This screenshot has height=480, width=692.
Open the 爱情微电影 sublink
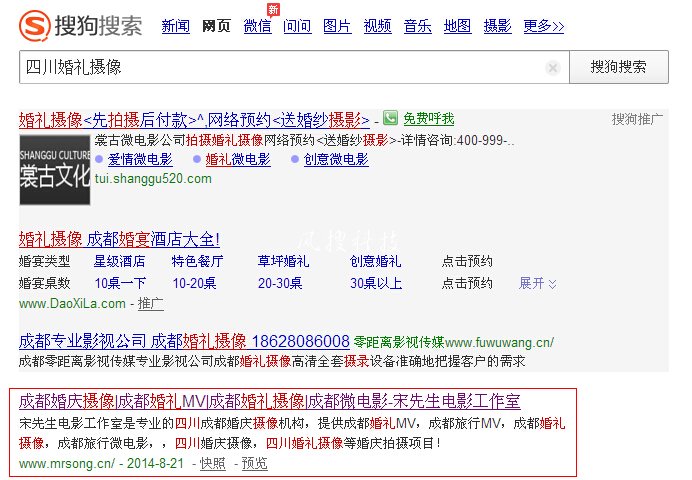[140, 160]
